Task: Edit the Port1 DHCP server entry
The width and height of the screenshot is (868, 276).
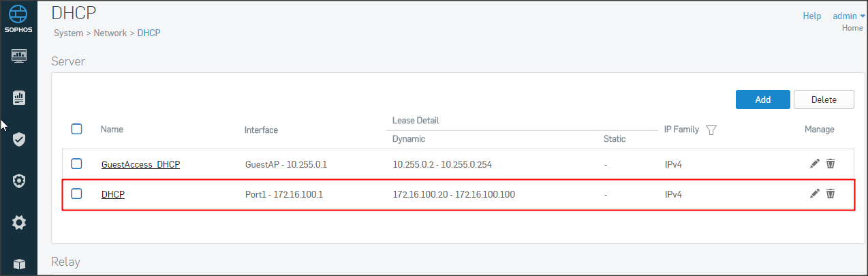Action: pos(814,194)
